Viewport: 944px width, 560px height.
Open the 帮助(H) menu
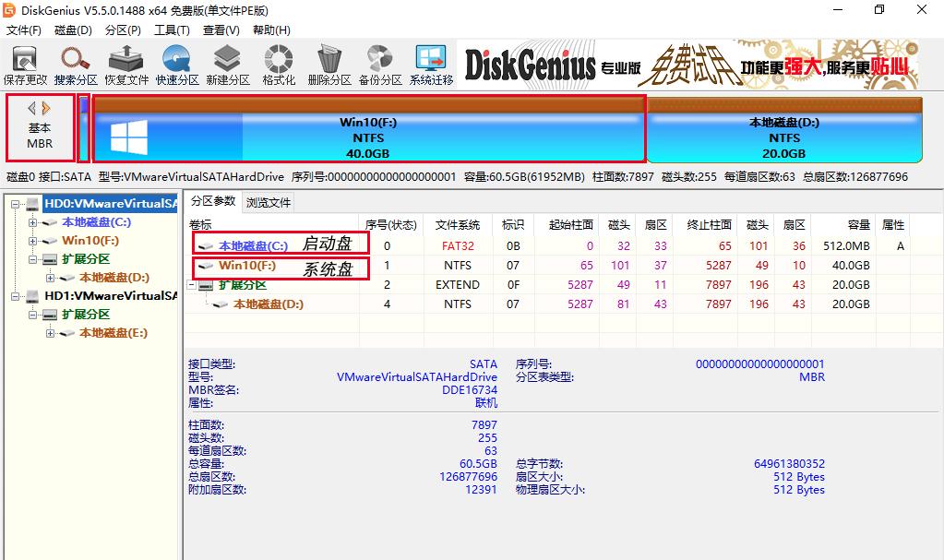[271, 30]
